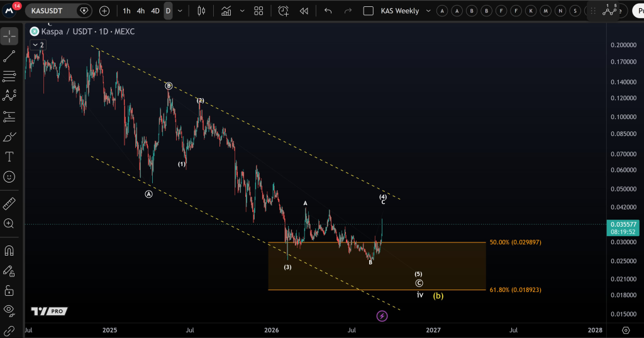Choose the brush drawing tool
Viewport: 644px width, 338px height.
pos(9,137)
